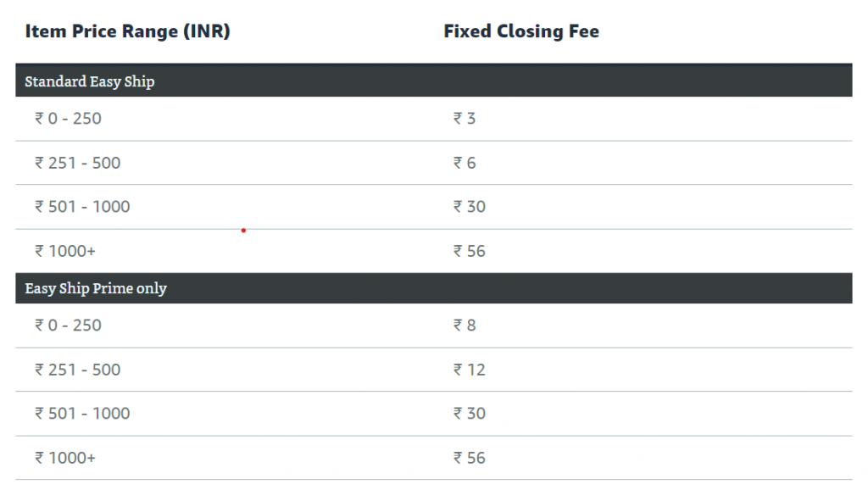The width and height of the screenshot is (868, 501).
Task: Select ₹ 501 - 1000 under Easy Ship Prime
Action: click(82, 414)
